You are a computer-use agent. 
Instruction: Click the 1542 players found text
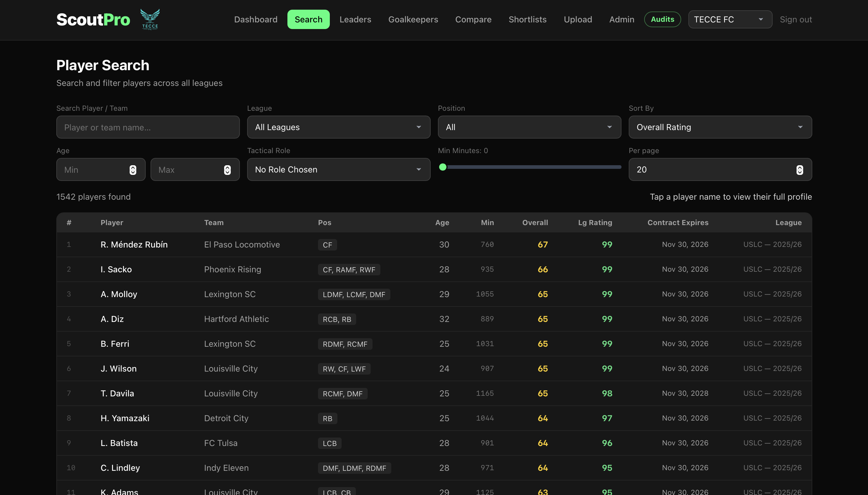93,197
